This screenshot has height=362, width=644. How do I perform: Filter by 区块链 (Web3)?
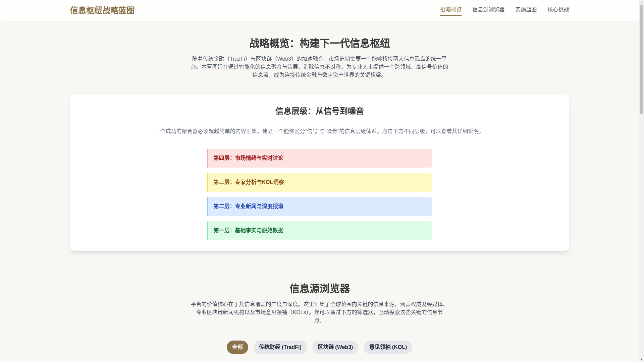tap(335, 347)
